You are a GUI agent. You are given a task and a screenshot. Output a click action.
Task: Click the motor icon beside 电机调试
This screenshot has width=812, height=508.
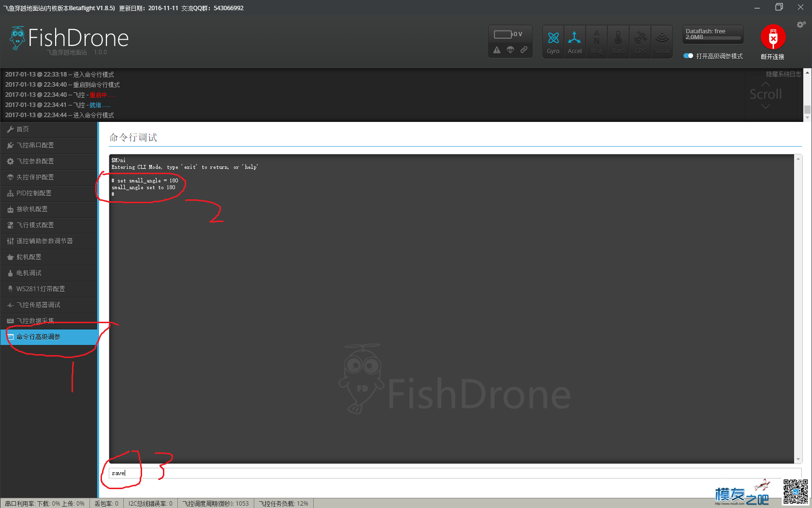click(10, 273)
